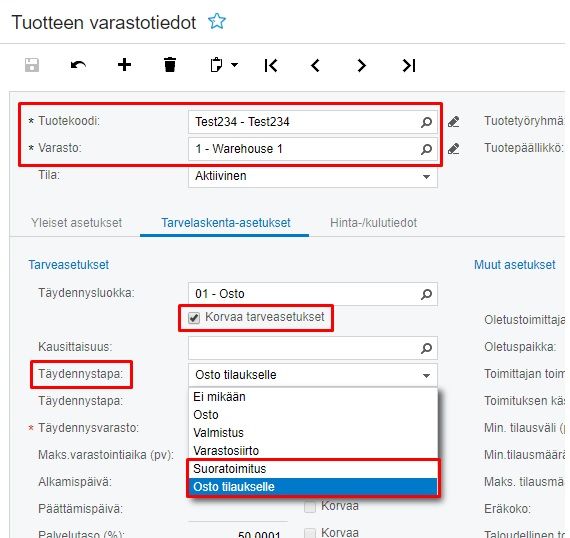Image resolution: width=570 pixels, height=538 pixels.
Task: Toggle Korvaa tarveasetukset checkbox
Action: 194,318
